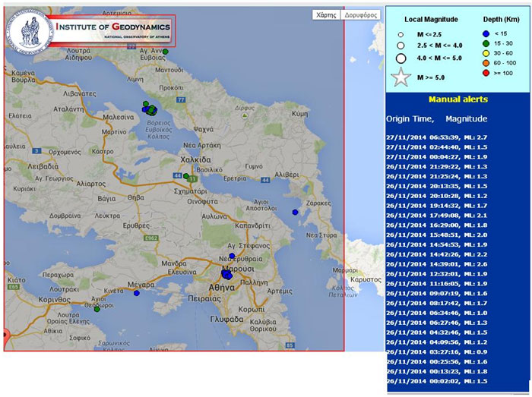Select the earthquake cluster over Αθήνα
The image size is (532, 397).
click(x=227, y=275)
